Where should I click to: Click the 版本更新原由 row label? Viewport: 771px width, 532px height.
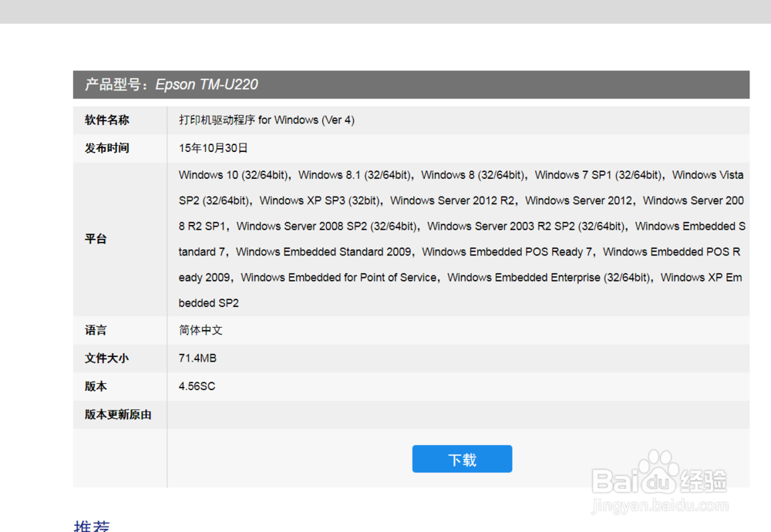click(x=118, y=415)
